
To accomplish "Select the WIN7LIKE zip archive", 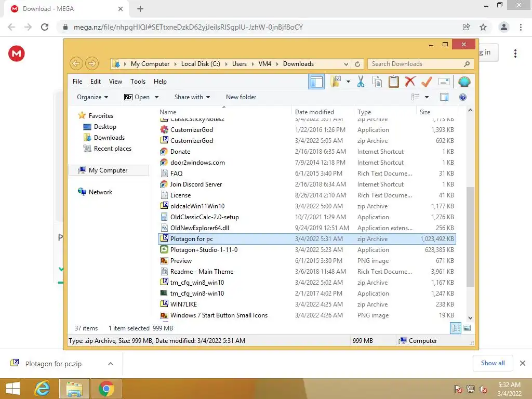I will pyautogui.click(x=307, y=304).
